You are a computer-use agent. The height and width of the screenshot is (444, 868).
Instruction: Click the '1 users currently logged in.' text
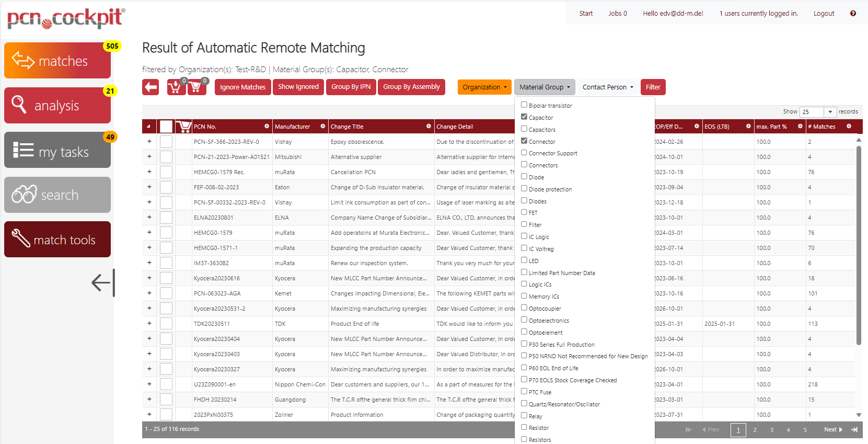click(x=758, y=14)
